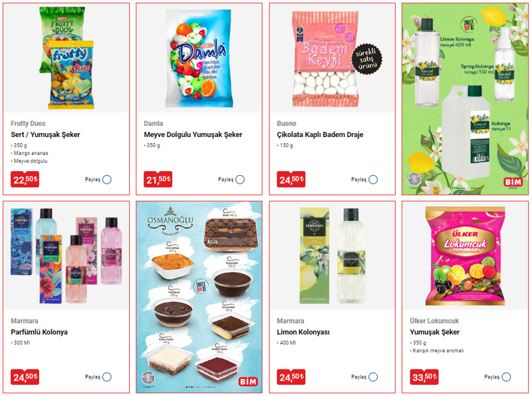Select Paylaş circle for Ülker Lokumcuk
The image size is (532, 396).
(506, 377)
